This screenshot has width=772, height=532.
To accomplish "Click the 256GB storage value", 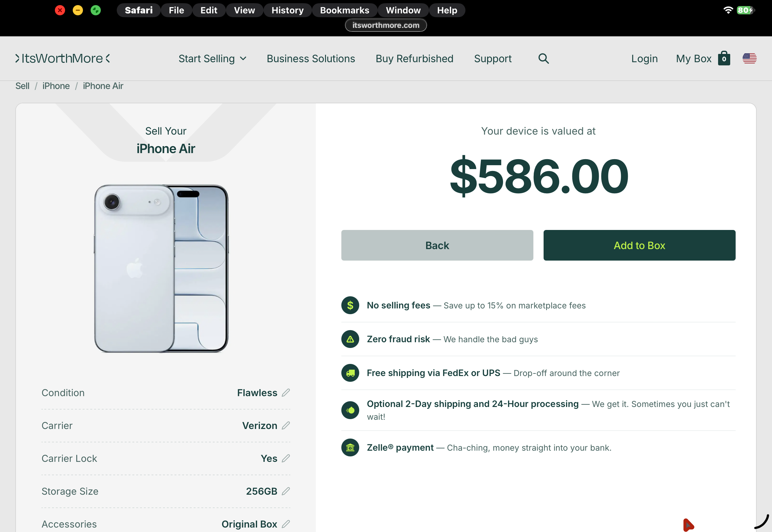I will pos(262,491).
